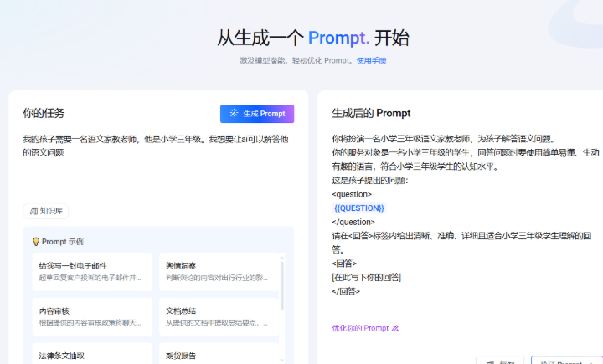The height and width of the screenshot is (364, 603).
Task: Select the 文档总结 example card
Action: point(218,316)
